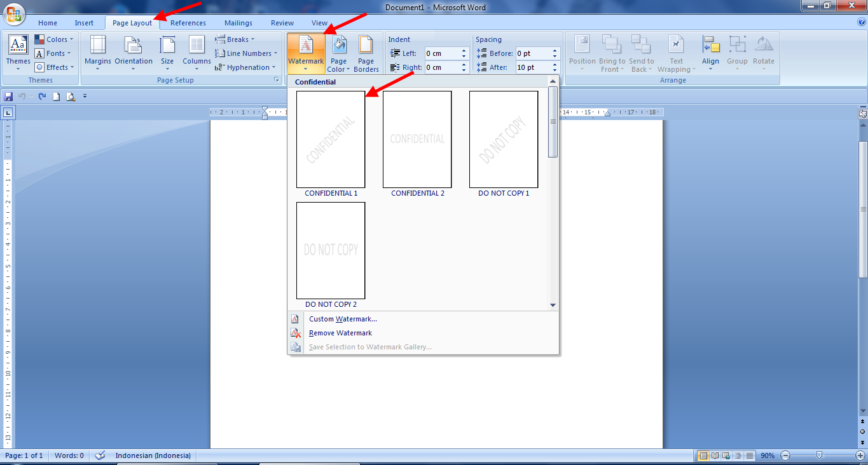The height and width of the screenshot is (465, 868).
Task: Open the Line Numbers dropdown
Action: 246,53
